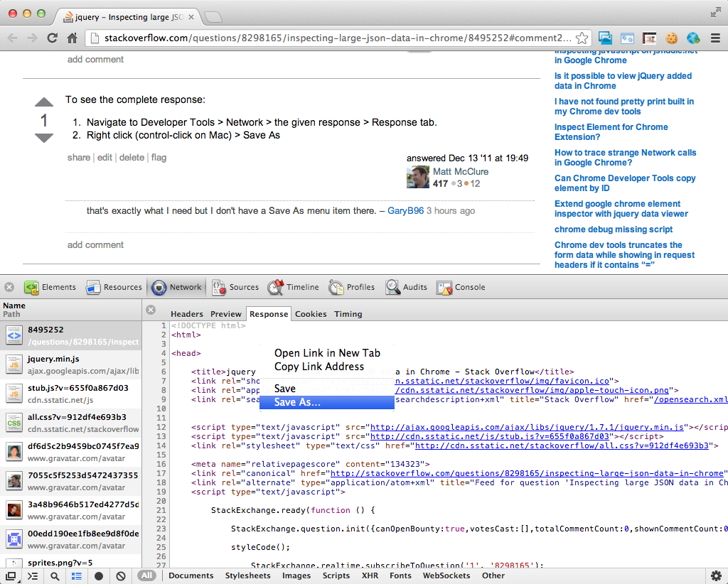Click the edit link under the answer
The image size is (728, 584).
coord(105,157)
